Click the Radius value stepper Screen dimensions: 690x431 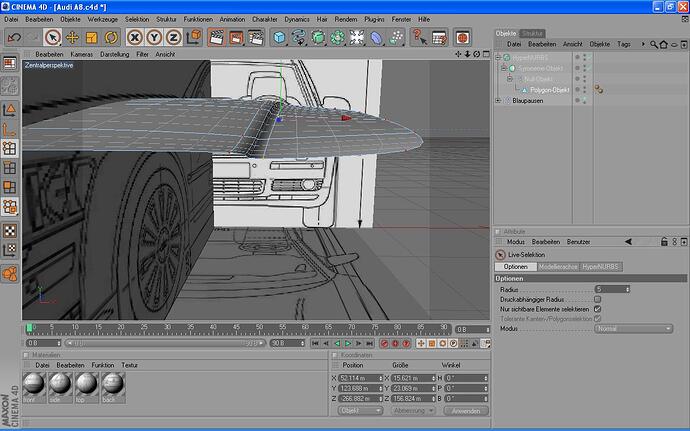click(x=628, y=289)
